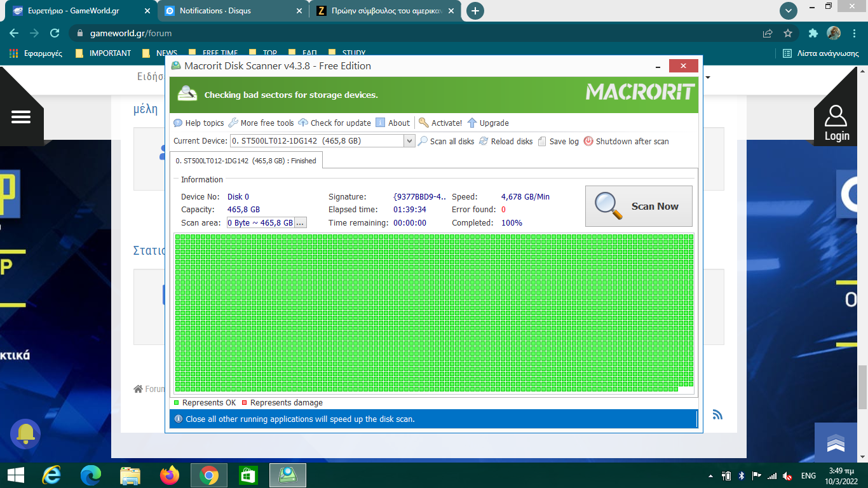Open a new browser tab
Image resolution: width=868 pixels, height=488 pixels.
point(475,11)
